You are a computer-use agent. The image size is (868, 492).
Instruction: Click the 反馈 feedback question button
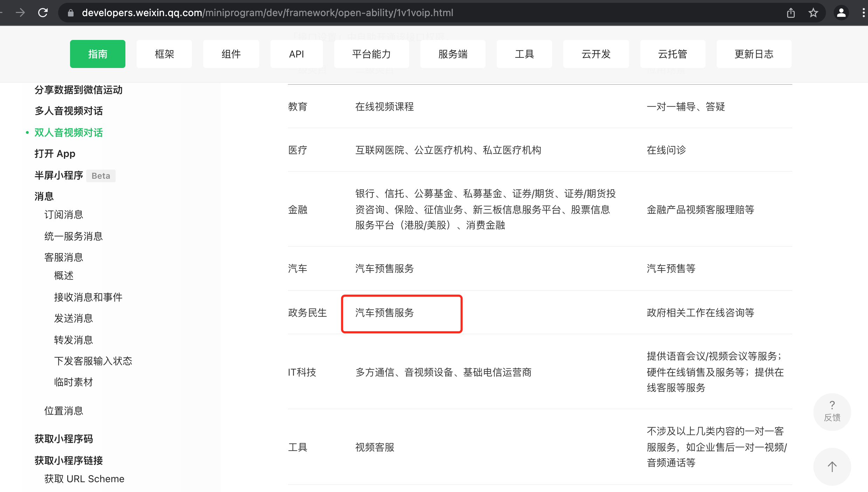coord(832,411)
